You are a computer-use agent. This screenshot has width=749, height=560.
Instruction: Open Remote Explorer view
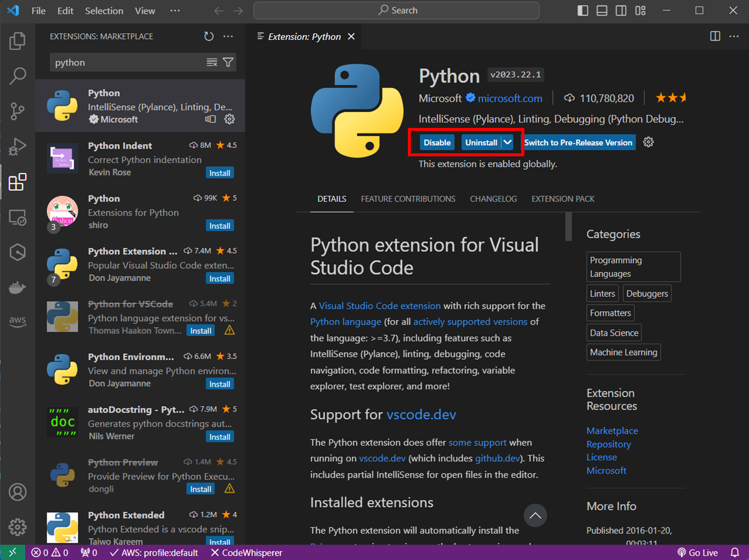click(17, 218)
